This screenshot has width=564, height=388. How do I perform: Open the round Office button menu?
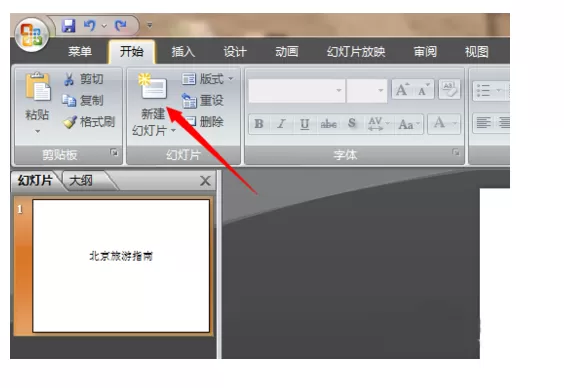[x=32, y=35]
